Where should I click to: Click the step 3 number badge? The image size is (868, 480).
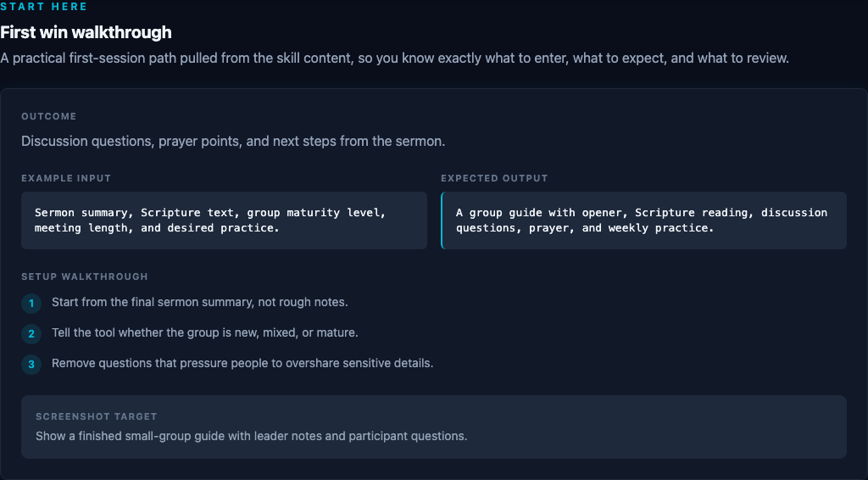click(x=31, y=365)
